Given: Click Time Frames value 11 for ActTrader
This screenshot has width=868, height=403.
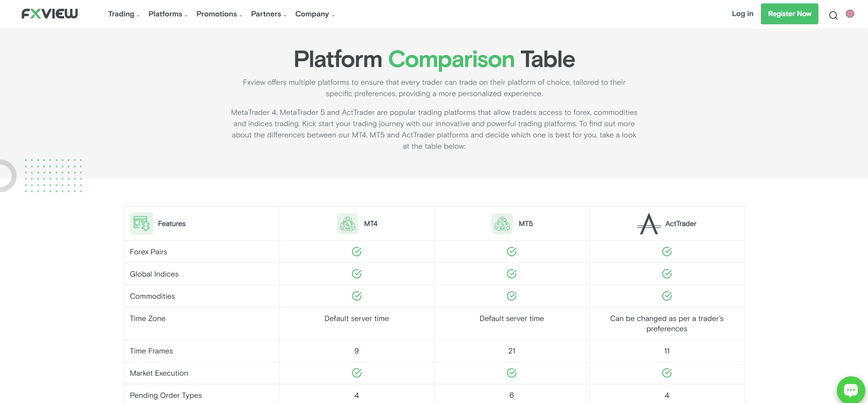Looking at the screenshot, I should point(667,351).
